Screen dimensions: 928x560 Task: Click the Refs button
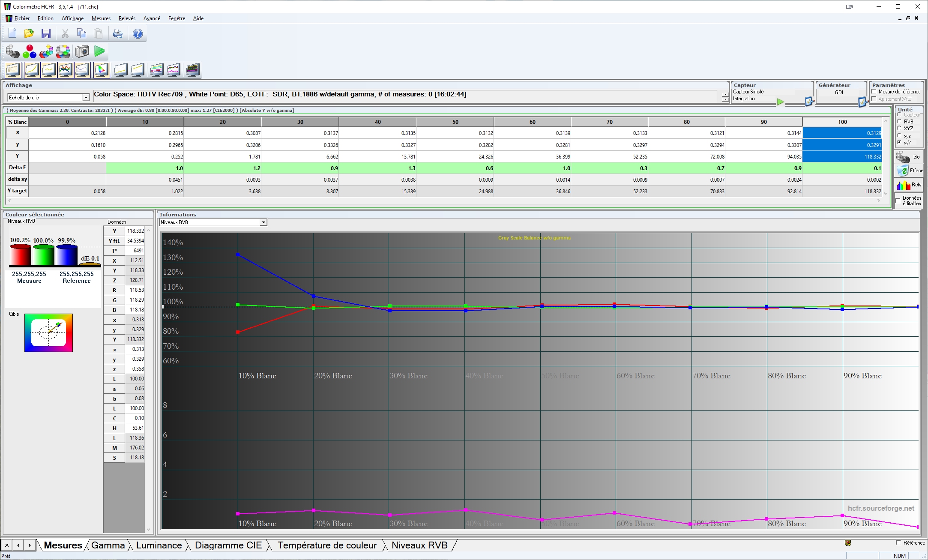[x=909, y=185]
